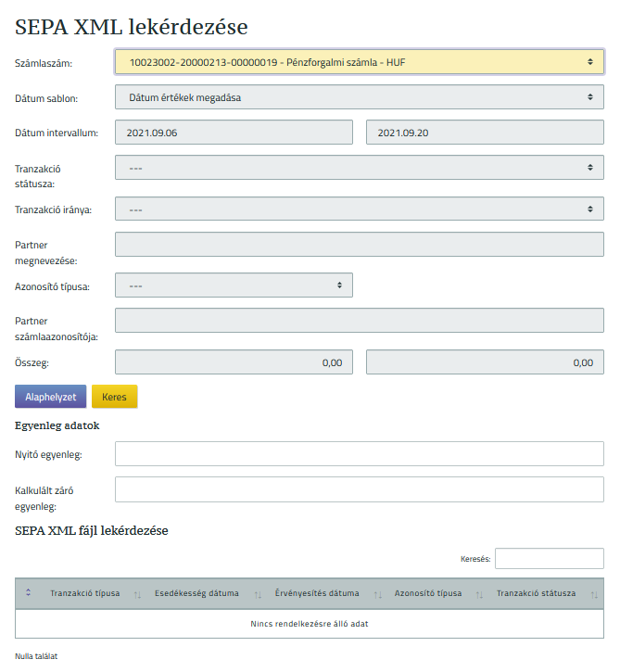The width and height of the screenshot is (620, 672).
Task: Sort by Tranzakció típusa column arrows
Action: (137, 594)
